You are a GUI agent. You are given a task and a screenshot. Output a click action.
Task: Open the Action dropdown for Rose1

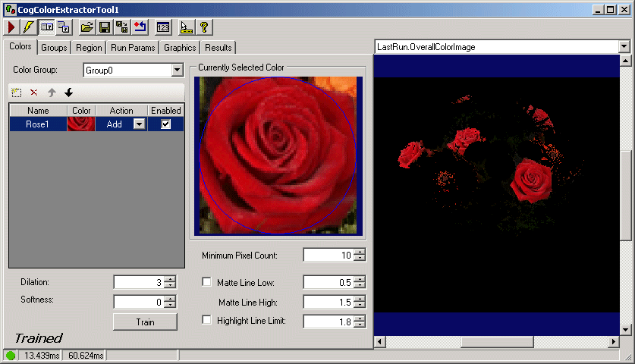click(x=139, y=124)
